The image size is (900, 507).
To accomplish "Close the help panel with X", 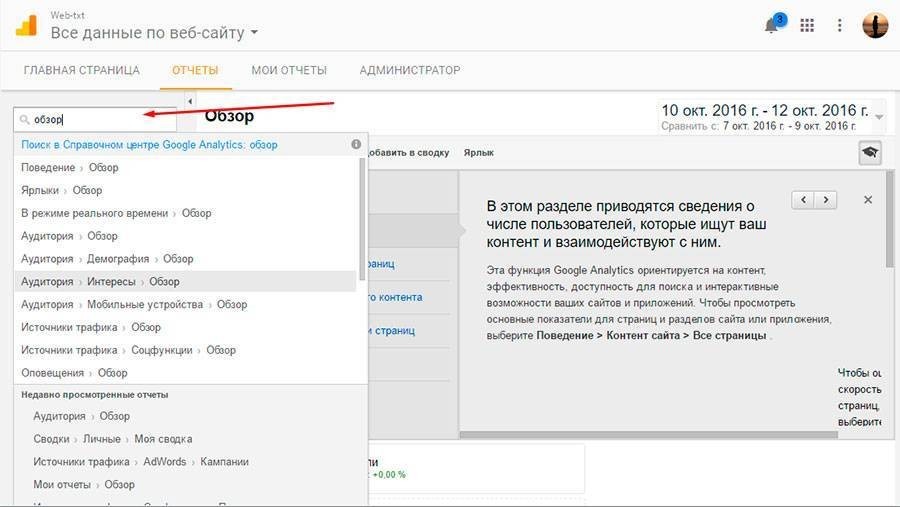I will point(868,200).
